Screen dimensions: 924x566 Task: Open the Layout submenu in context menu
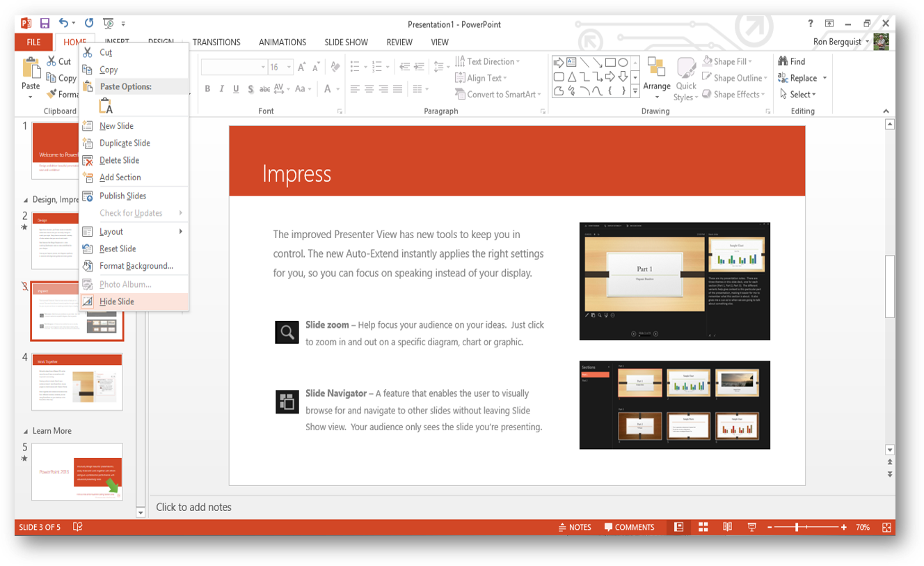coord(134,232)
